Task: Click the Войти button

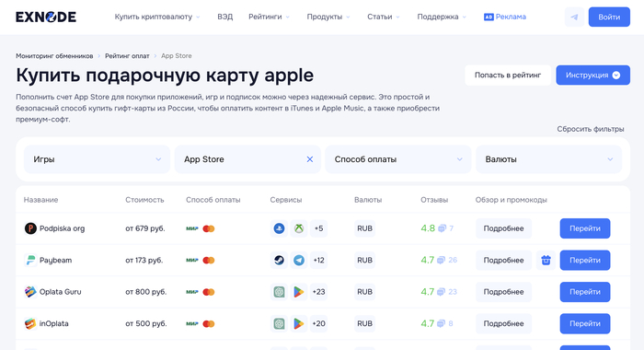Action: pos(609,17)
